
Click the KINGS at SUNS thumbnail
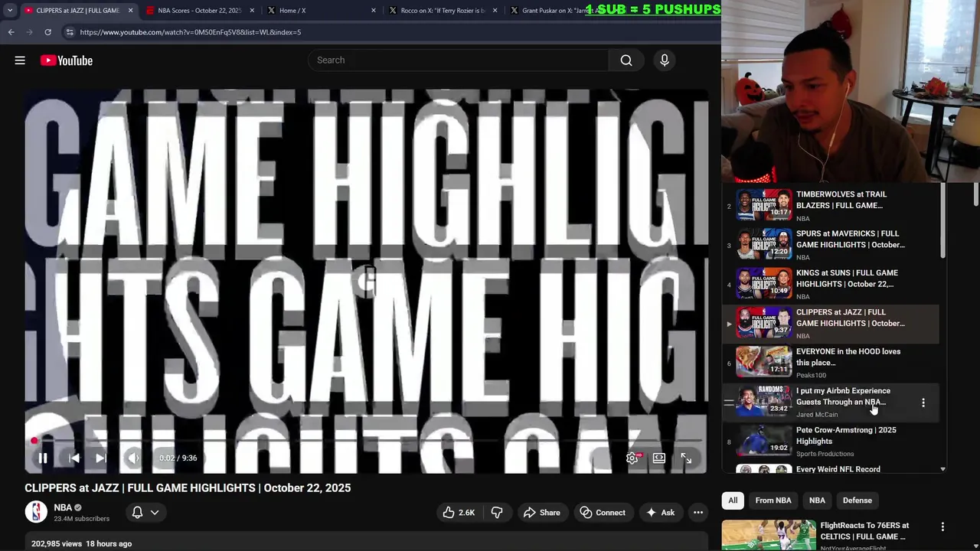764,284
